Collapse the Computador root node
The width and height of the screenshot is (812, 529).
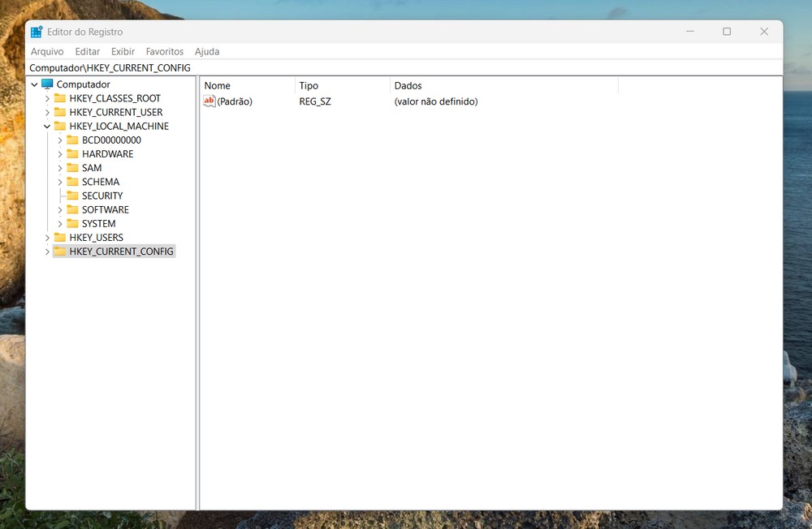point(34,84)
